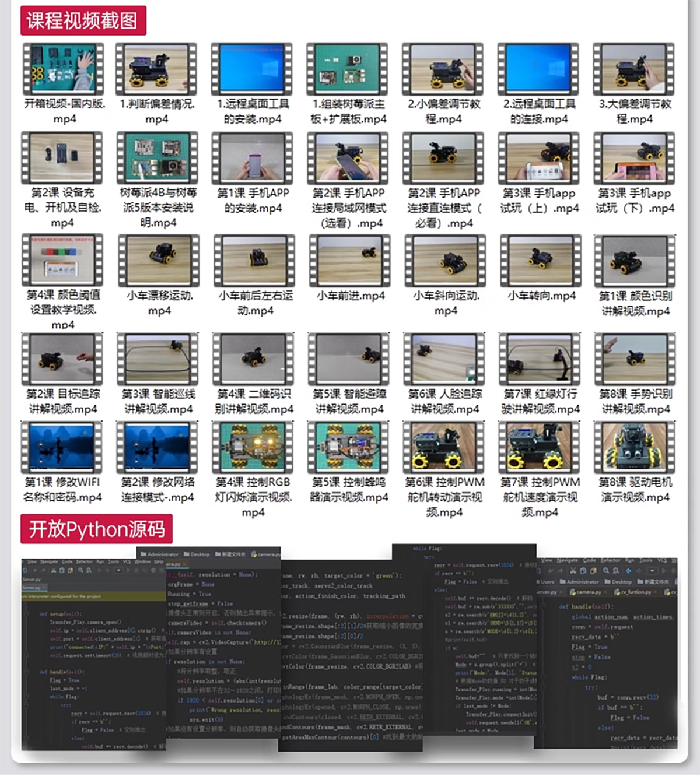Viewport: 700px width, 776px height.
Task: Click the 小车转向.mp4 video thumbnail
Action: tap(540, 261)
